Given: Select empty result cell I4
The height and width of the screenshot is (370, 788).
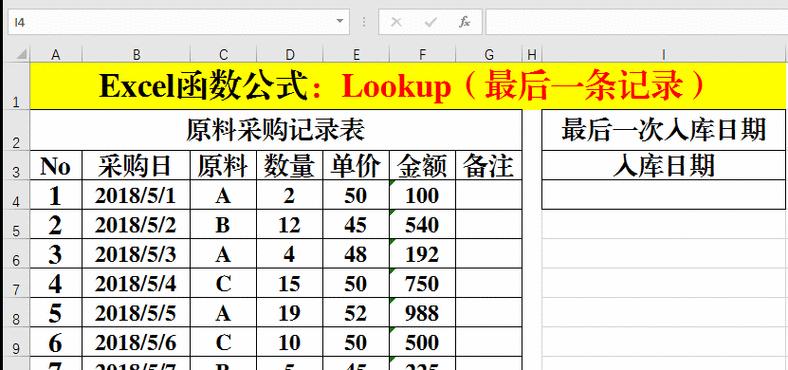Looking at the screenshot, I should point(663,195).
